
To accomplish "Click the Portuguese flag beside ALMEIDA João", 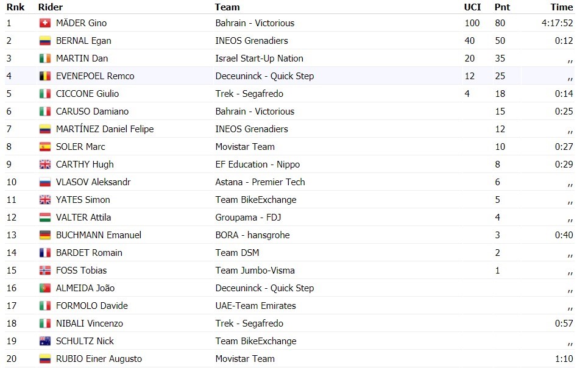I will pyautogui.click(x=45, y=288).
